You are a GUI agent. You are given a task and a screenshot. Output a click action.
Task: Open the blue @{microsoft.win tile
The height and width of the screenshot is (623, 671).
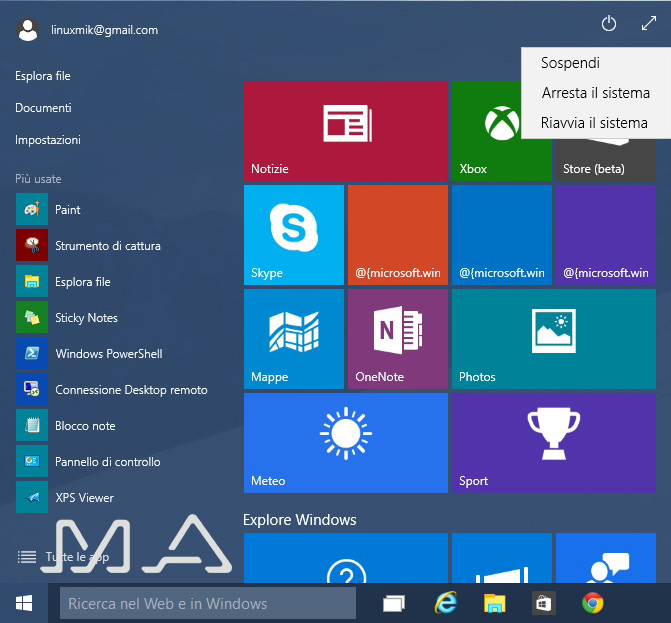[502, 235]
